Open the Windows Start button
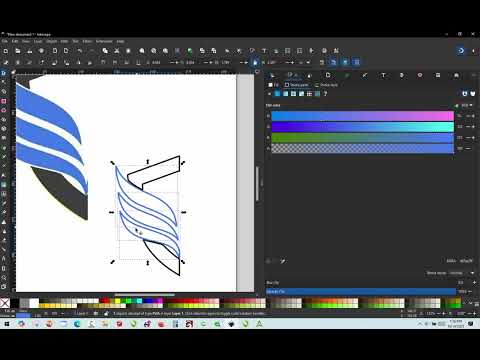 point(6,324)
